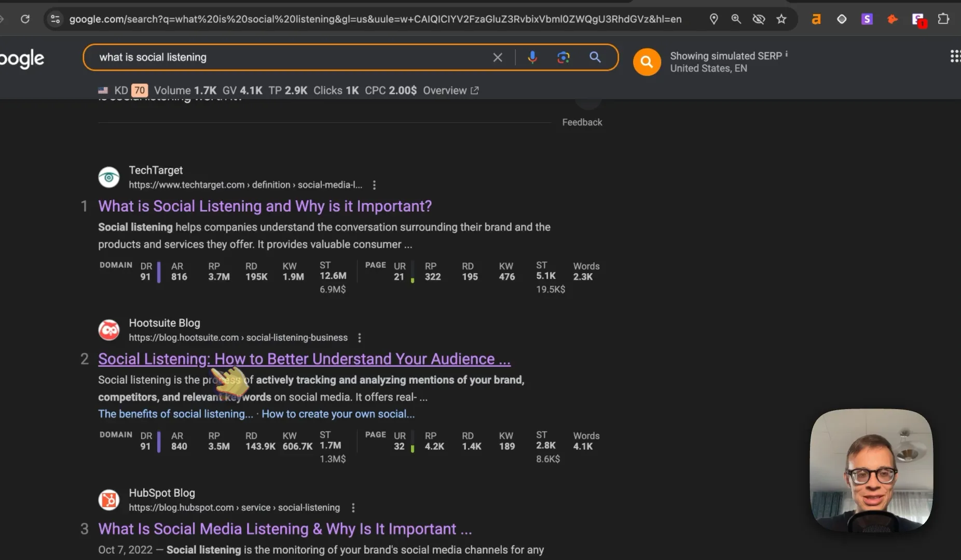This screenshot has width=961, height=560.
Task: Open the Google apps grid icon
Action: pos(955,56)
